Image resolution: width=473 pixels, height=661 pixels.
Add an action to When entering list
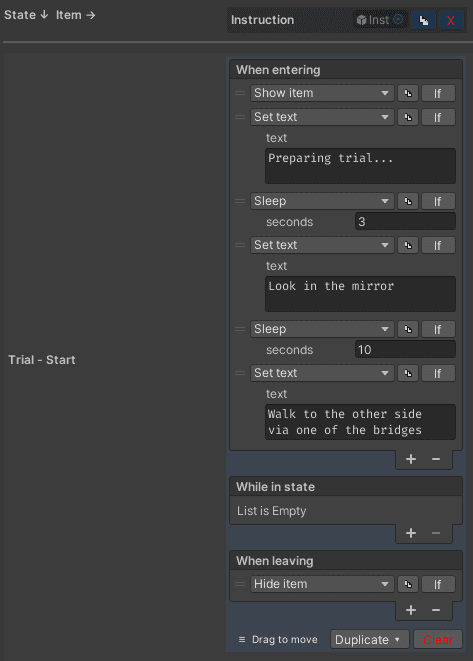tap(411, 459)
